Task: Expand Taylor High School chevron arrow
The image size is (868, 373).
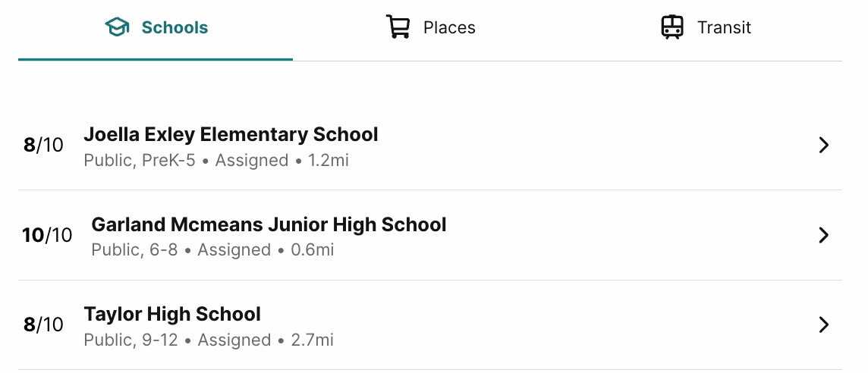Action: click(x=824, y=324)
